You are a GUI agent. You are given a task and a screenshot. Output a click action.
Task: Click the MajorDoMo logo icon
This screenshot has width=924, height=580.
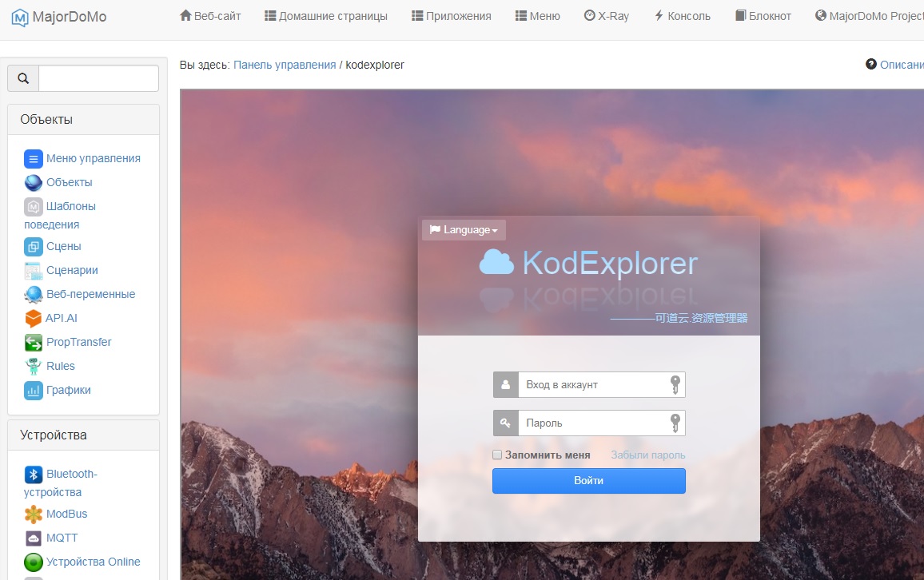coord(19,18)
